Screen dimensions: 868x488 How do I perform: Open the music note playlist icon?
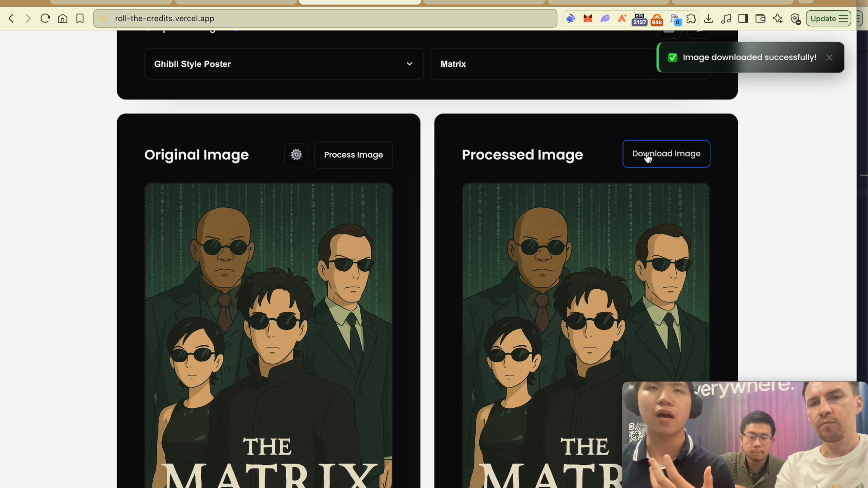[726, 19]
